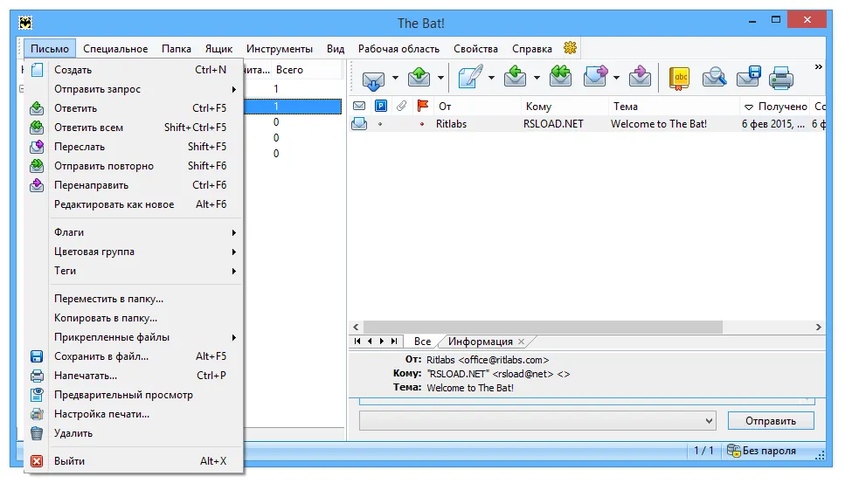Click the red flag column header
This screenshot has height=504, width=866.
(x=422, y=106)
